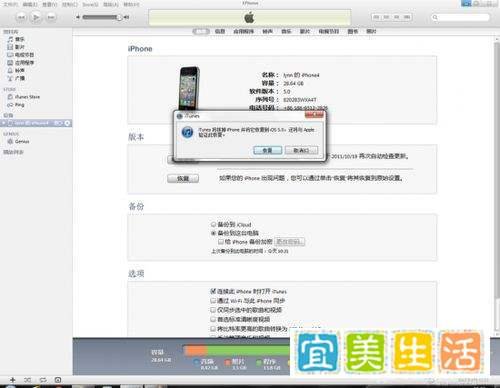This screenshot has width=500, height=388.
Task: Click the Restore (恢复) button in the dialog
Action: pyautogui.click(x=267, y=150)
